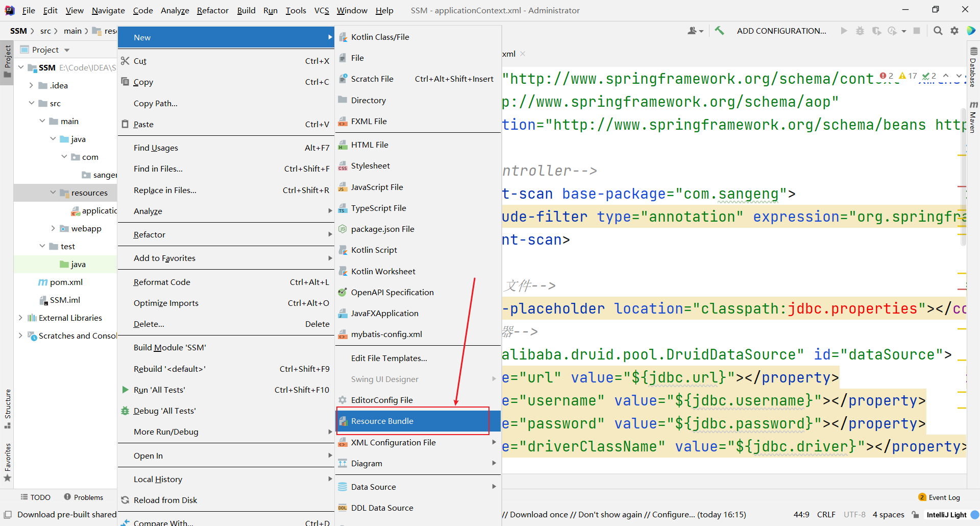Select DDL Data Source in New submenu

click(x=418, y=508)
